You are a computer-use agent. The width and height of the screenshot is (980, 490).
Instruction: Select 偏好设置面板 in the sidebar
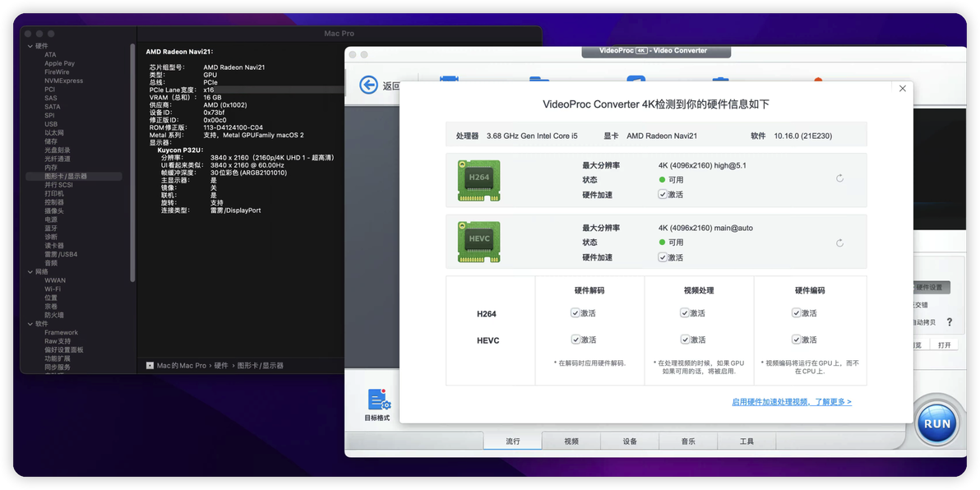(x=64, y=350)
